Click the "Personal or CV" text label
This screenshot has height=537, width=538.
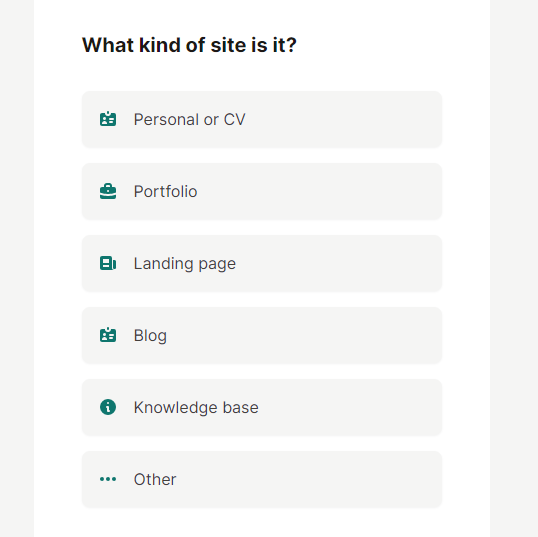click(189, 119)
